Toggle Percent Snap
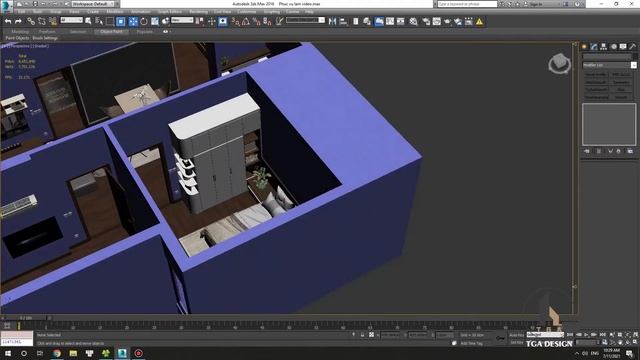This screenshot has height=360, width=640. [x=256, y=21]
